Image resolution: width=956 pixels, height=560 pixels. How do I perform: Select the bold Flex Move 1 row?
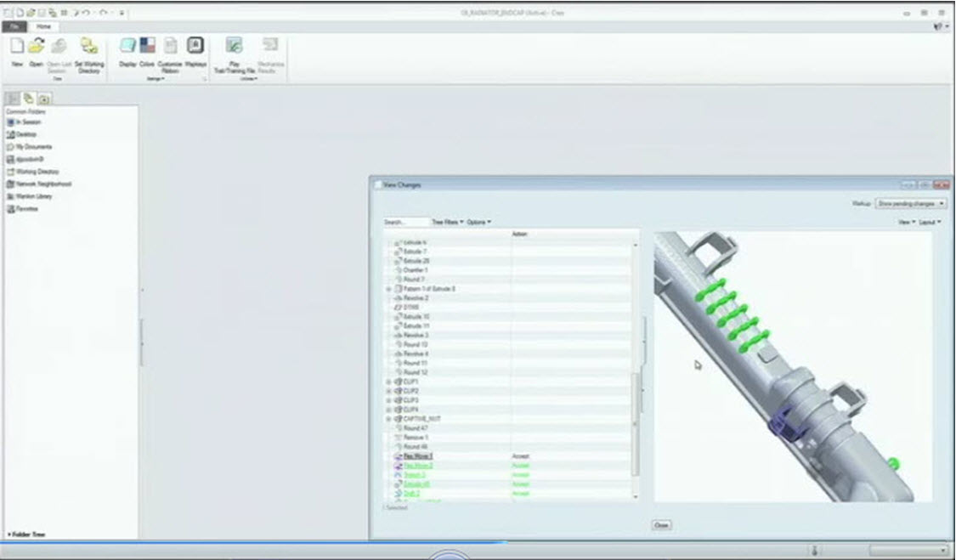[x=417, y=455]
